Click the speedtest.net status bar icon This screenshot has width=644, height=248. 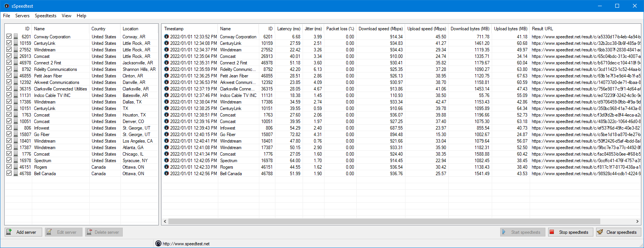tap(158, 243)
